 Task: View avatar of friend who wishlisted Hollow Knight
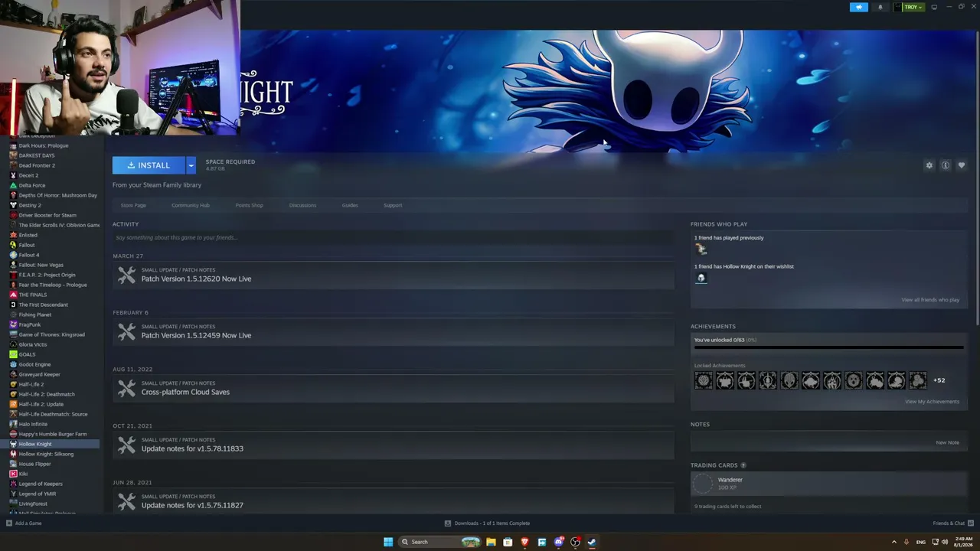point(701,278)
